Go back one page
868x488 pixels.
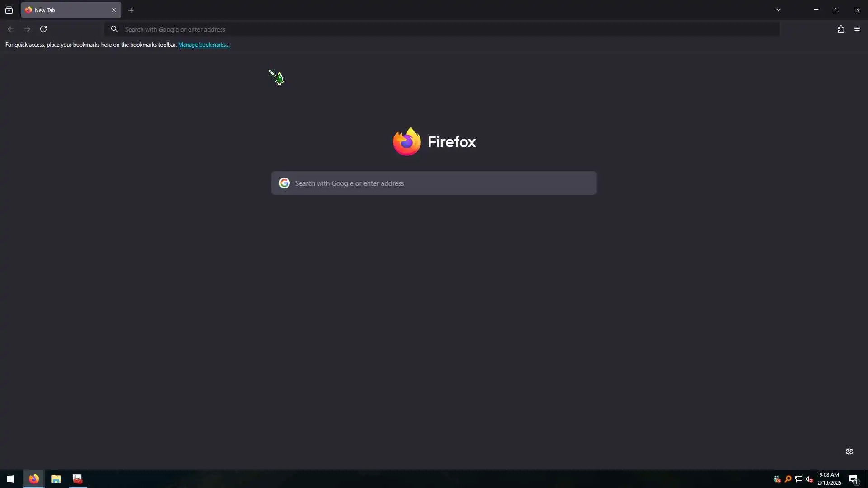(11, 29)
